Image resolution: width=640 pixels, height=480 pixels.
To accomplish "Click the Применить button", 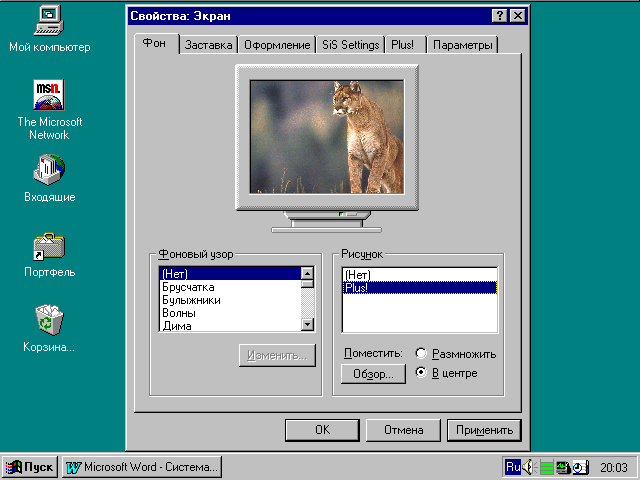I will [x=484, y=430].
